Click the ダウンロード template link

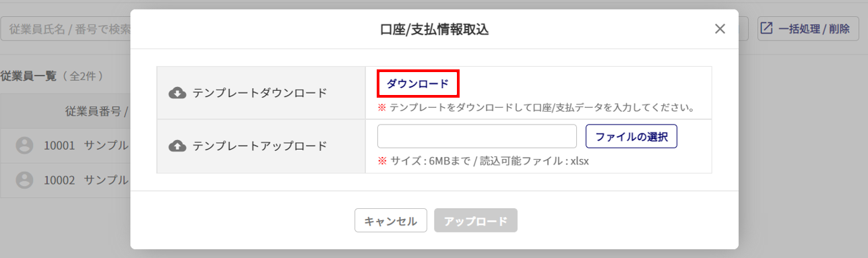point(417,84)
